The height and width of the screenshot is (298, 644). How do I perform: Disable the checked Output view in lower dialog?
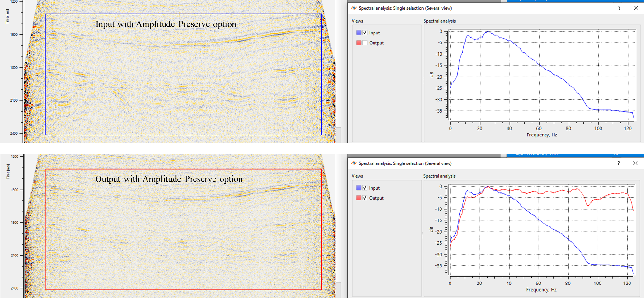(x=365, y=198)
